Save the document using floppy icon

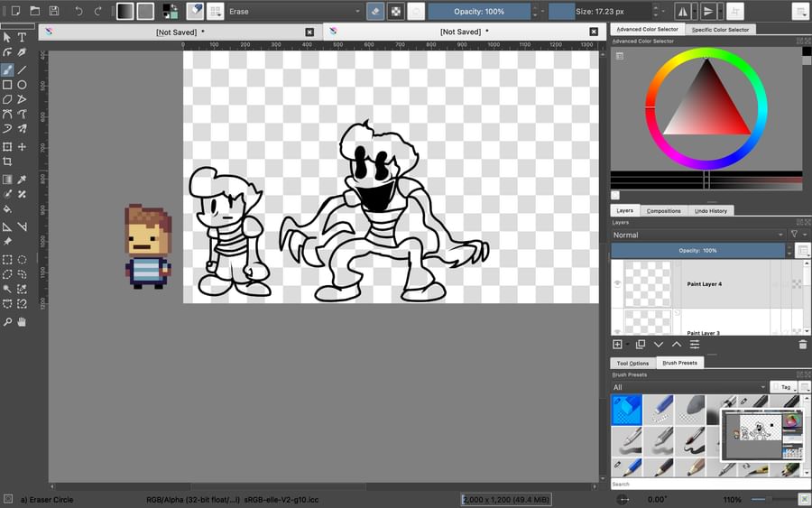54,11
